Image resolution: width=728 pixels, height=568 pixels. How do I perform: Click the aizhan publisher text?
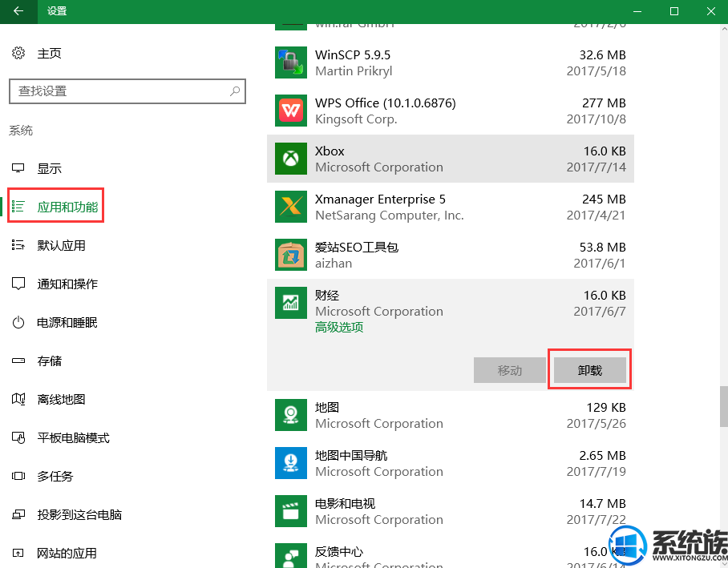(x=334, y=264)
